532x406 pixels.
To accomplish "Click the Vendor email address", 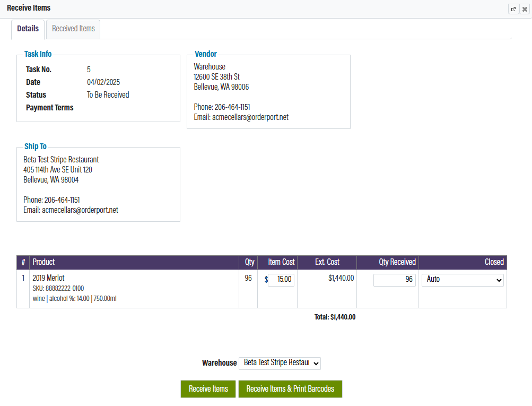I will tap(250, 117).
